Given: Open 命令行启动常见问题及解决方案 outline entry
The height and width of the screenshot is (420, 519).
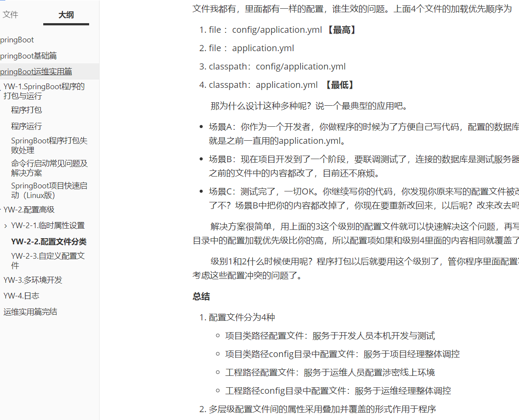Looking at the screenshot, I should [x=49, y=168].
